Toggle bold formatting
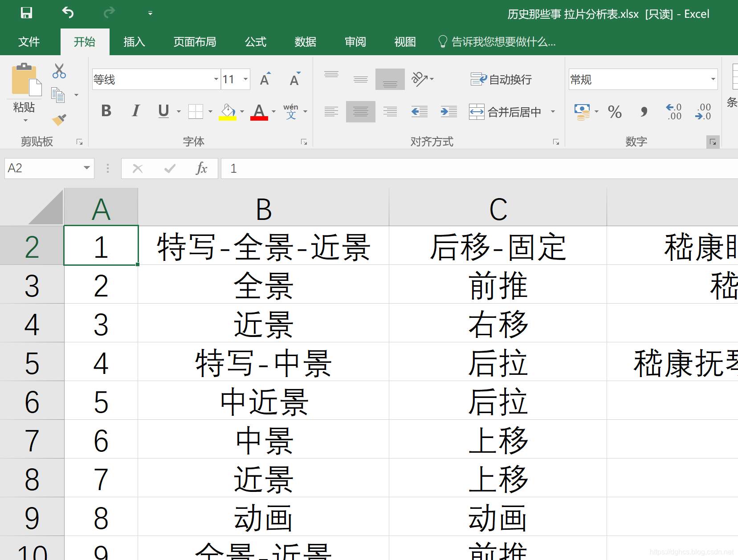 (106, 111)
